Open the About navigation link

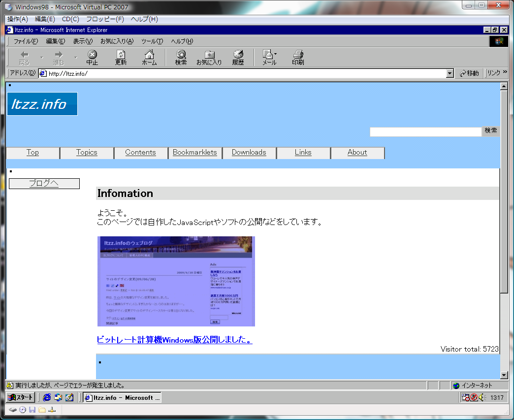357,152
